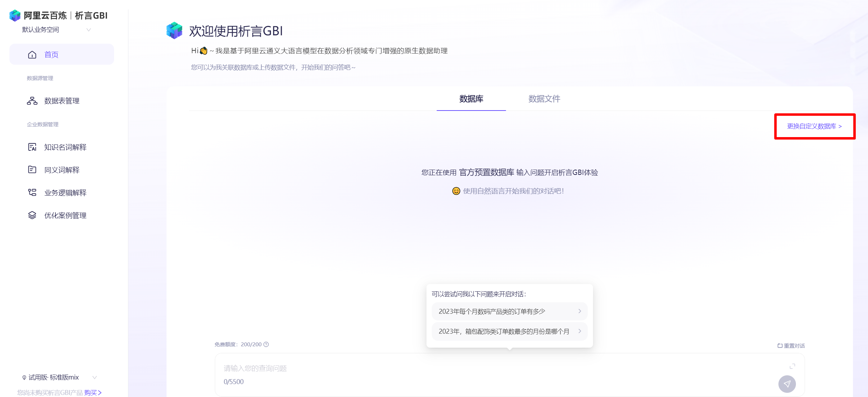The image size is (868, 397).
Task: Expand the 默认业务空间 workspace dropdown
Action: pos(89,30)
